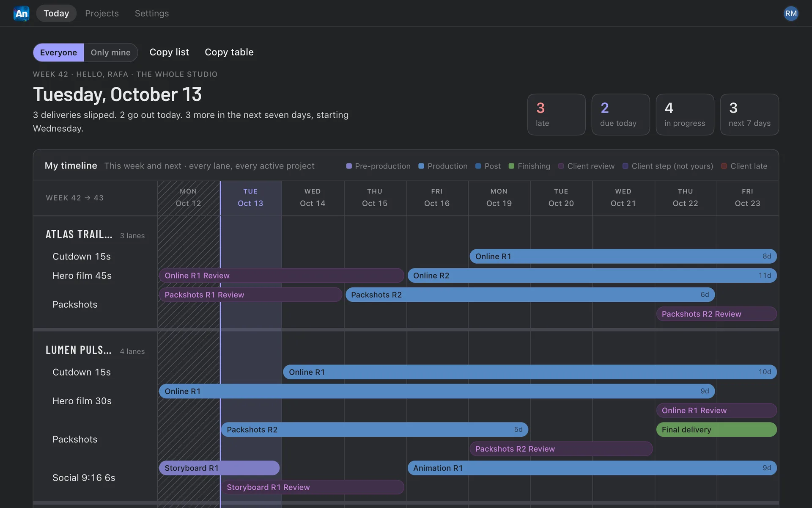Click the Pre-production legend swatch

click(349, 166)
